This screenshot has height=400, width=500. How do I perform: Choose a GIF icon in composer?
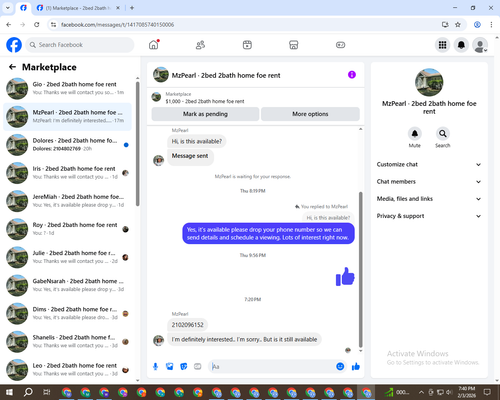click(x=198, y=367)
